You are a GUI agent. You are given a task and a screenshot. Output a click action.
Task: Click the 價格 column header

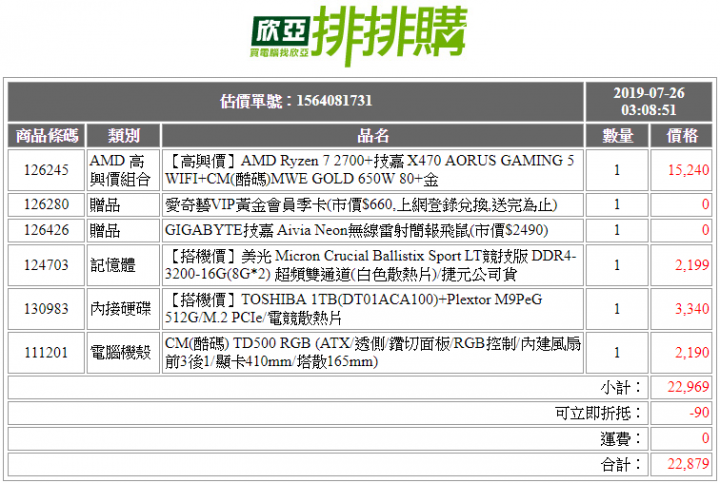[681, 135]
